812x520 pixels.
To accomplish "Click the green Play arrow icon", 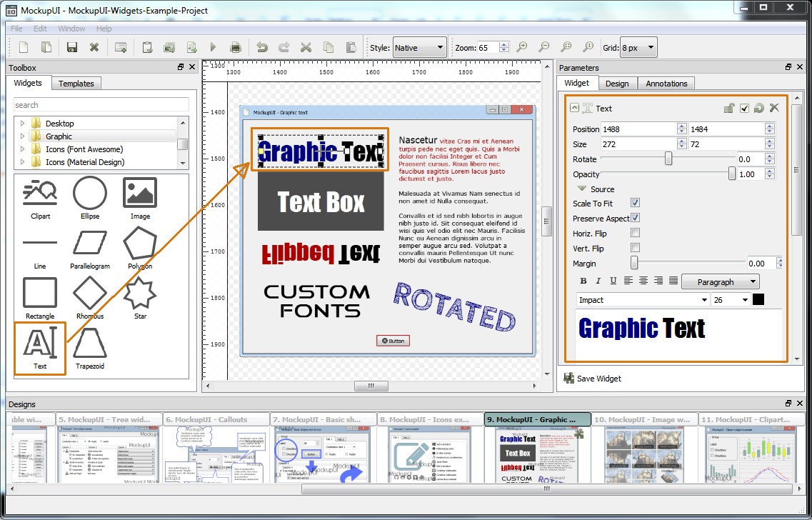I will tap(213, 48).
